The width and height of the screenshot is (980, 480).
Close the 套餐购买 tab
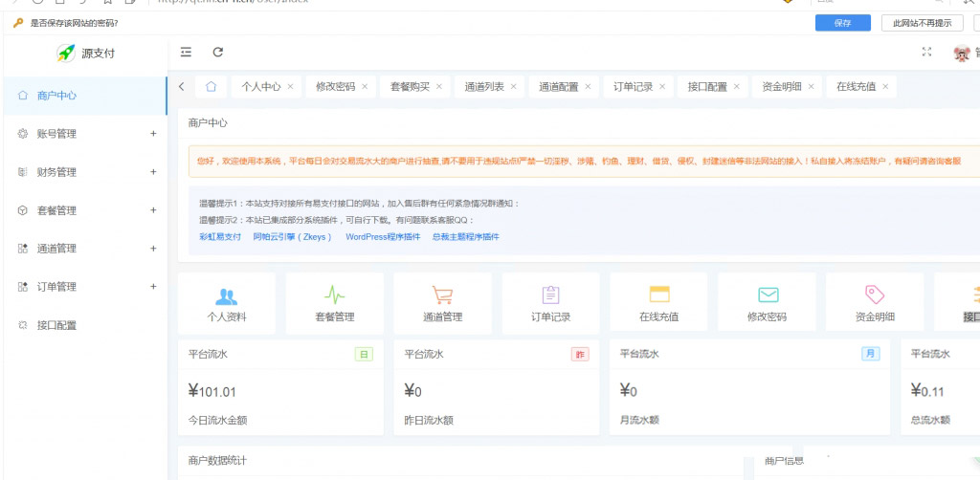coord(439,87)
